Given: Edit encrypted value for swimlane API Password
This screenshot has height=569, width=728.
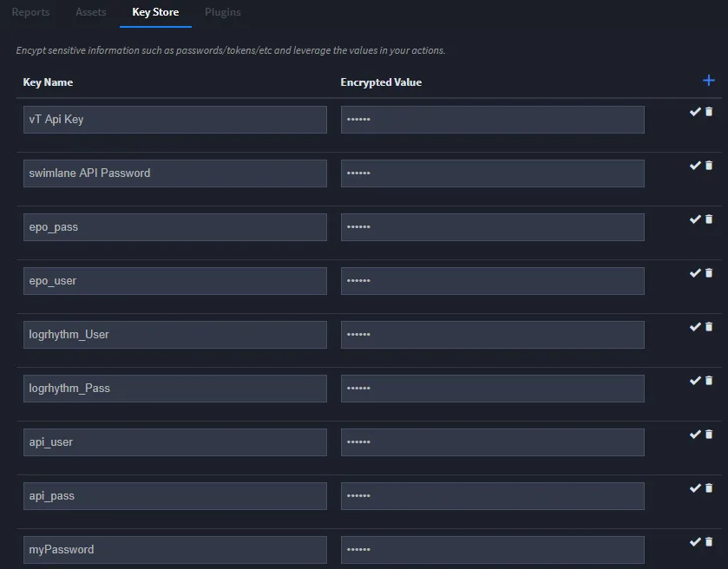Looking at the screenshot, I should 493,173.
